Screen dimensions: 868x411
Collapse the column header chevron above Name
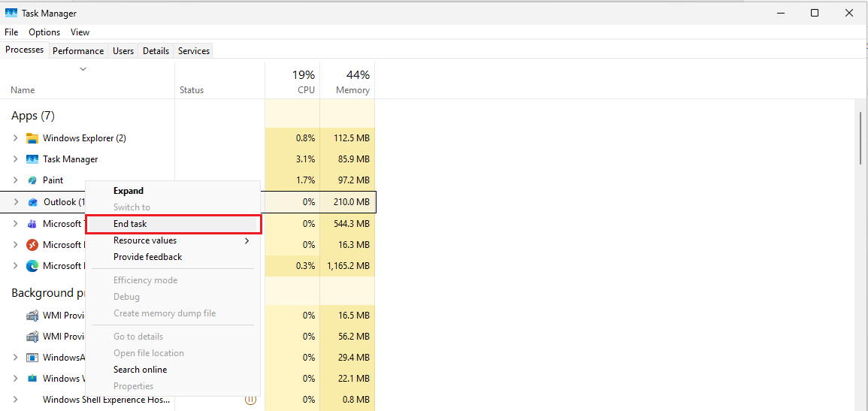point(83,69)
